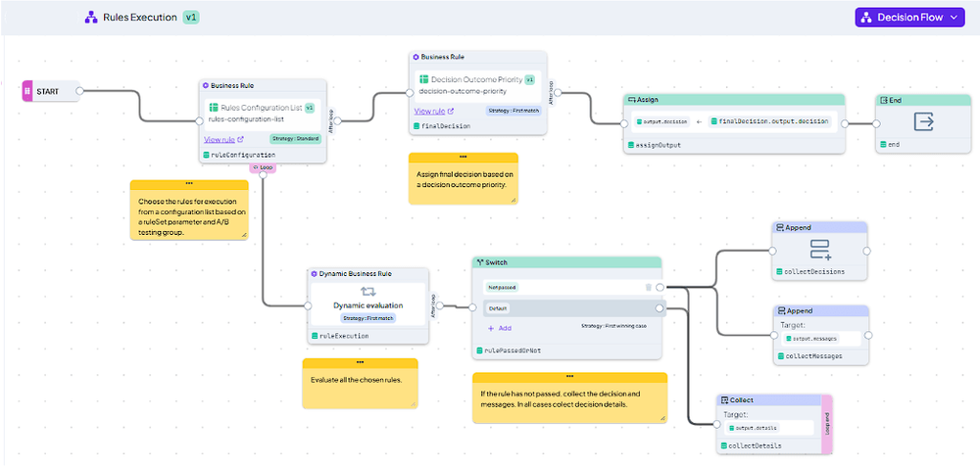980x466 pixels.
Task: Click the Decision Outcome Priority table icon
Action: click(423, 79)
